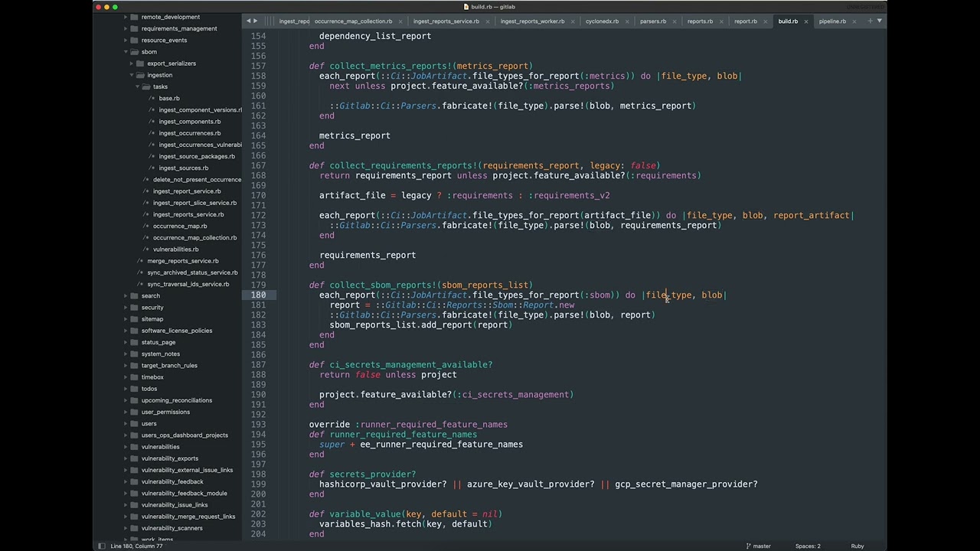980x551 pixels.
Task: Switch to the parsers.rb tab
Action: 653,21
